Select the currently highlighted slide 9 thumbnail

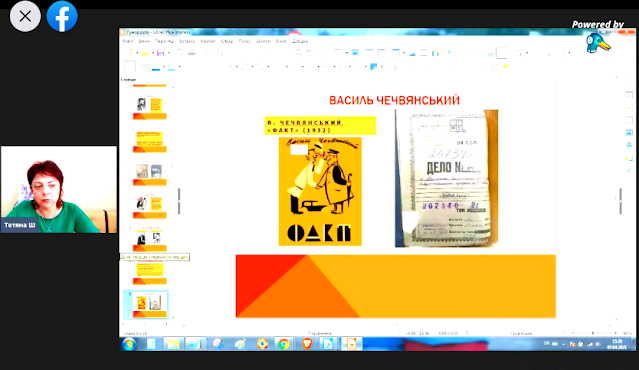146,305
